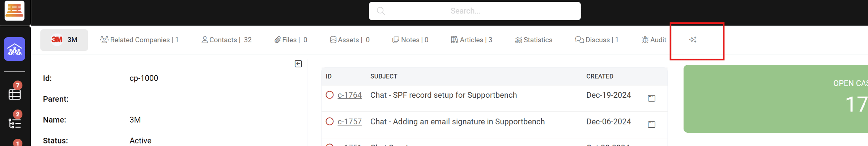
Task: Click the preview icon for case c-1764
Action: [651, 98]
